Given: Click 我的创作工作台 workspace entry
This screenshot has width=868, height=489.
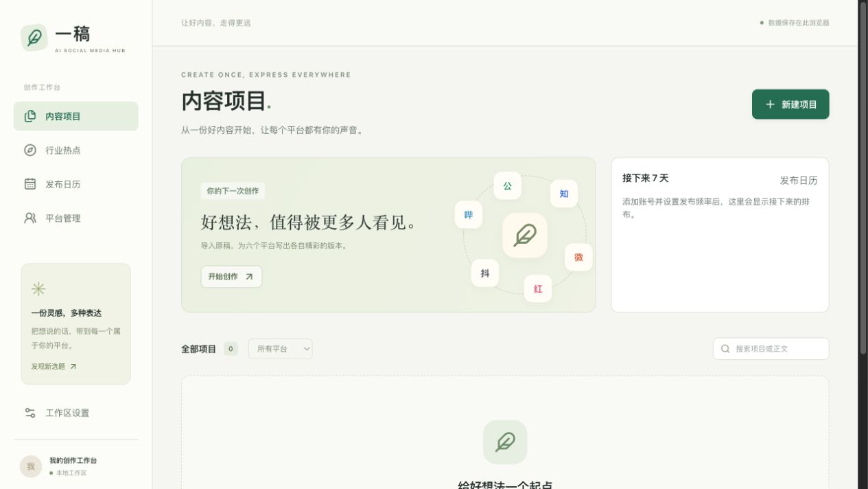Looking at the screenshot, I should 75,466.
